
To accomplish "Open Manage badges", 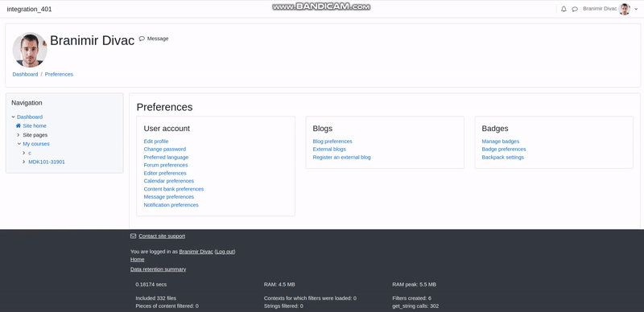I will point(500,142).
